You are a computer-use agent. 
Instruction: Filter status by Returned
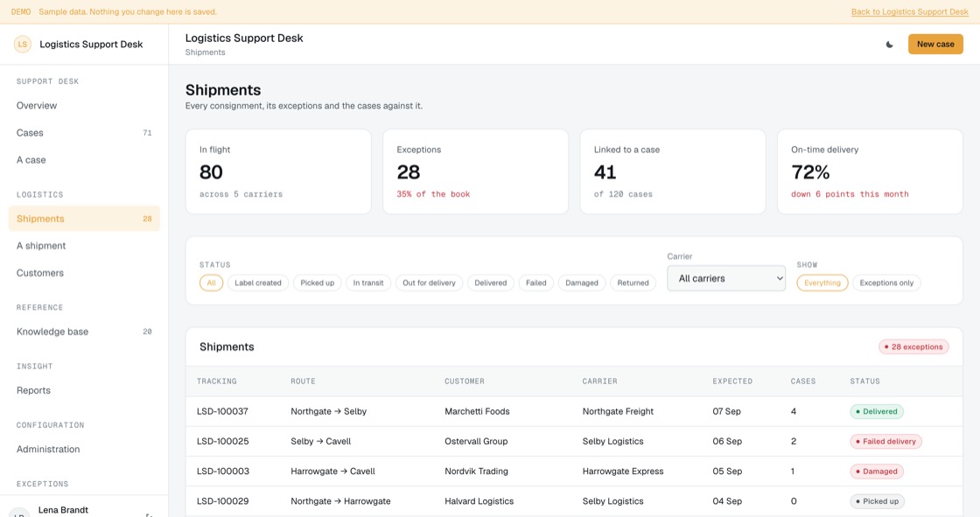(x=633, y=283)
